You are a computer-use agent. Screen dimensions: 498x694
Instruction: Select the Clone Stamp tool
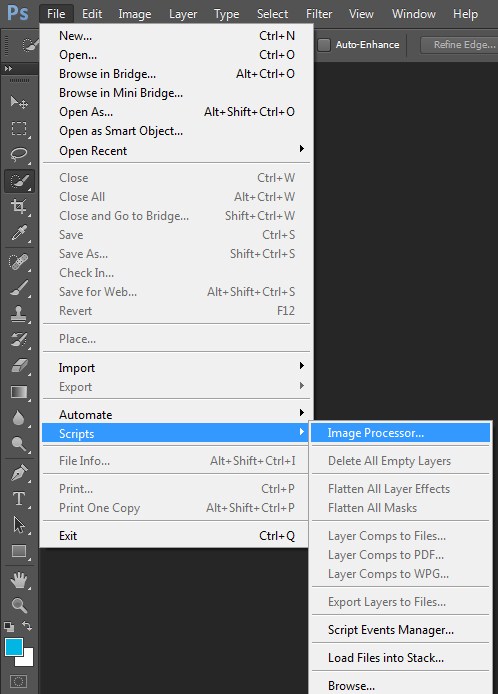19,314
